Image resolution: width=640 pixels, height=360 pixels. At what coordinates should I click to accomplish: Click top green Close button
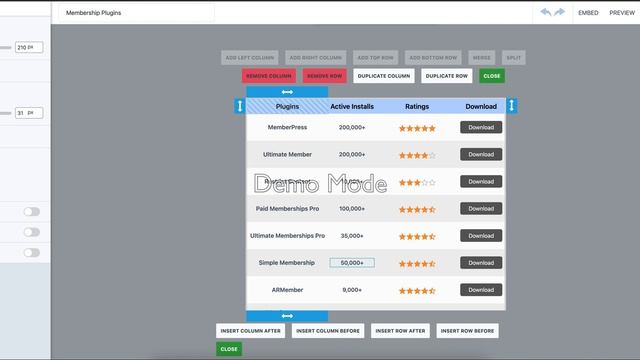click(492, 76)
